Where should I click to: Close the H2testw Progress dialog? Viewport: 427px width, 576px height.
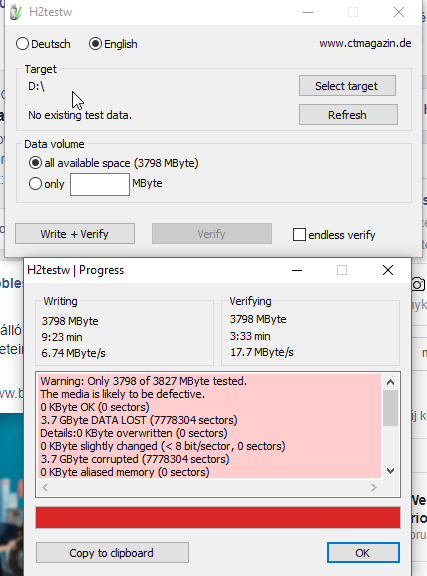click(388, 270)
